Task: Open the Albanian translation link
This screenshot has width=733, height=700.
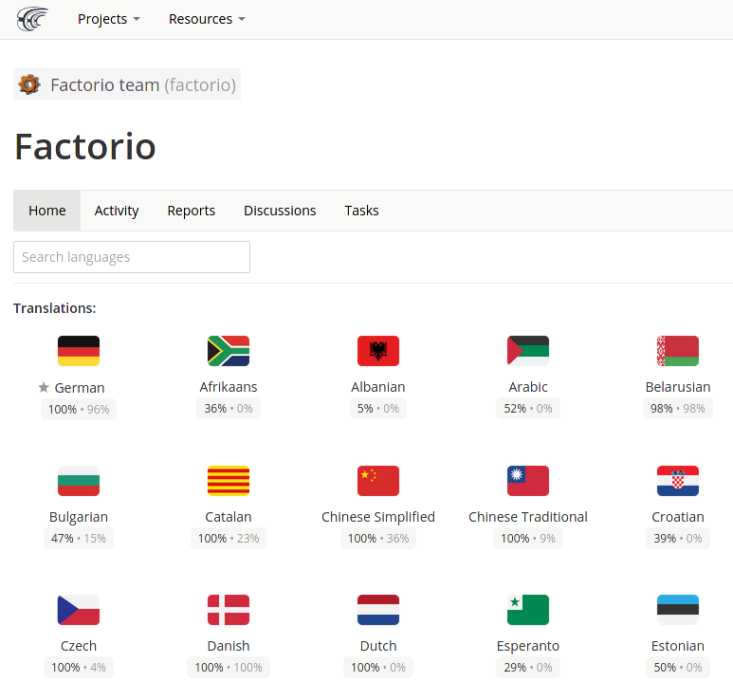Action: [x=378, y=387]
